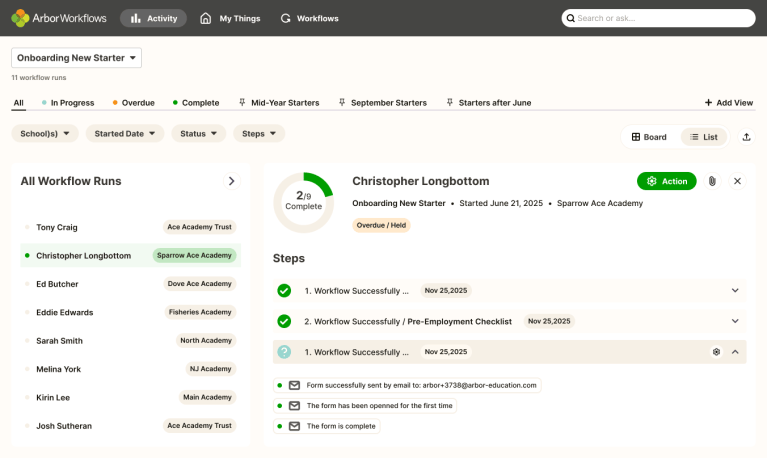This screenshot has height=458, width=767.
Task: Collapse the open third step
Action: [735, 352]
